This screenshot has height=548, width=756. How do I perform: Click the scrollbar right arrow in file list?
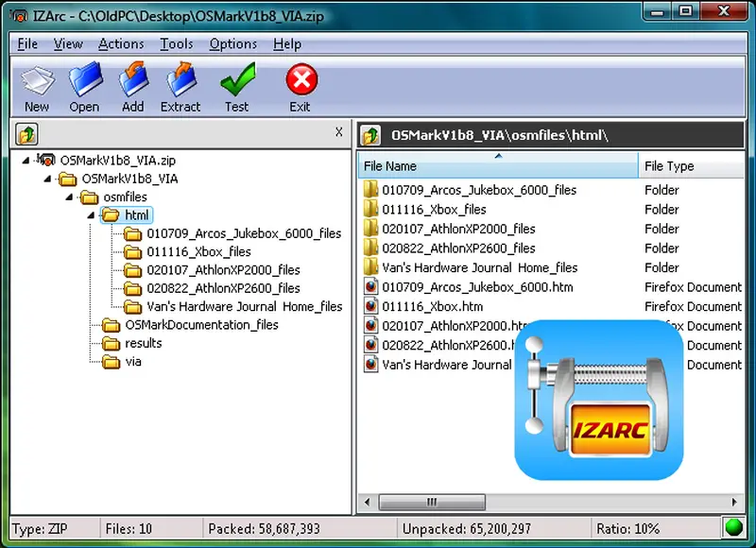click(734, 503)
